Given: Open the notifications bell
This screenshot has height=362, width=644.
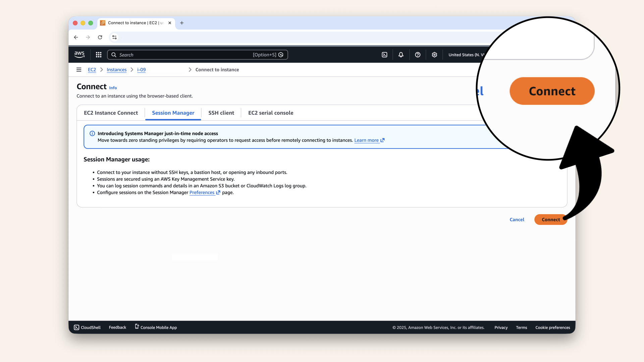Looking at the screenshot, I should pos(401,55).
